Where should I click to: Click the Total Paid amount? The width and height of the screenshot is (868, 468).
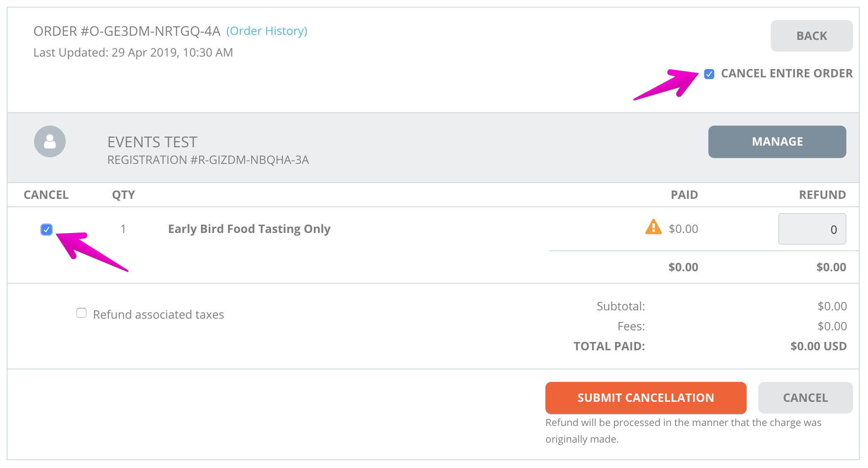[x=818, y=346]
